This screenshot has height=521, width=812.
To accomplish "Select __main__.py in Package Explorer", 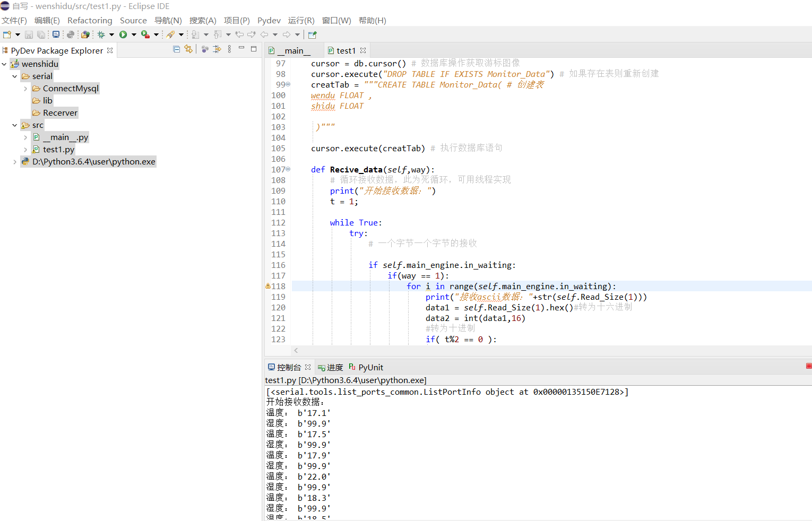I will coord(61,137).
